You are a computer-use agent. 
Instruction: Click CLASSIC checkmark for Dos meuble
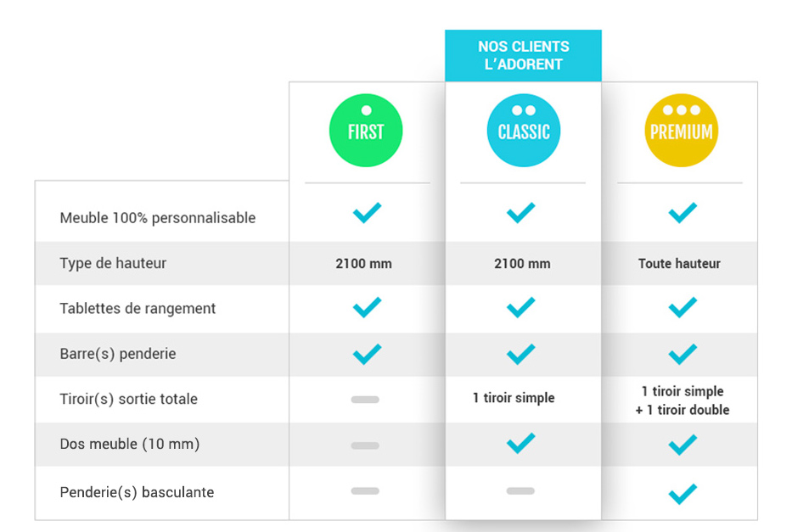coord(520,443)
